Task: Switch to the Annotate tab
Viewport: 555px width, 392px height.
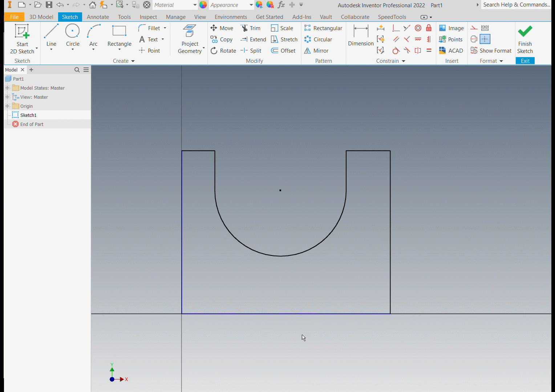Action: coord(98,17)
